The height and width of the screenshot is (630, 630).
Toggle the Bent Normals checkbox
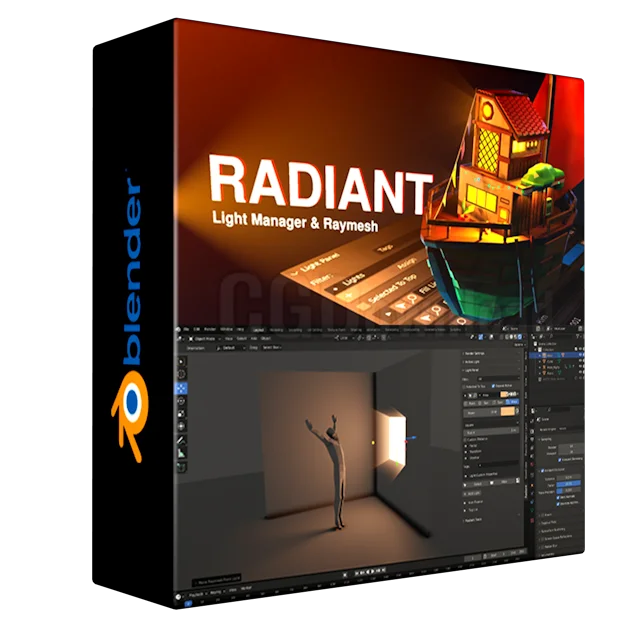[558, 497]
